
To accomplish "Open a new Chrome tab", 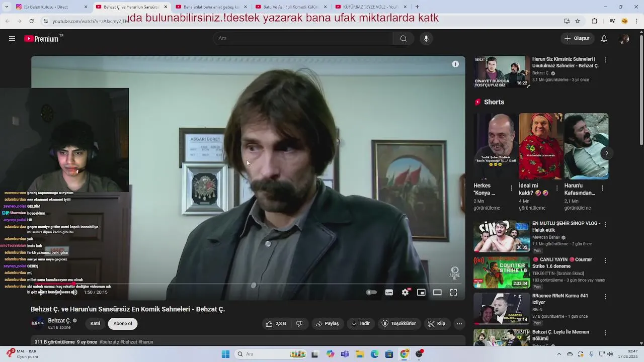I will tap(417, 7).
